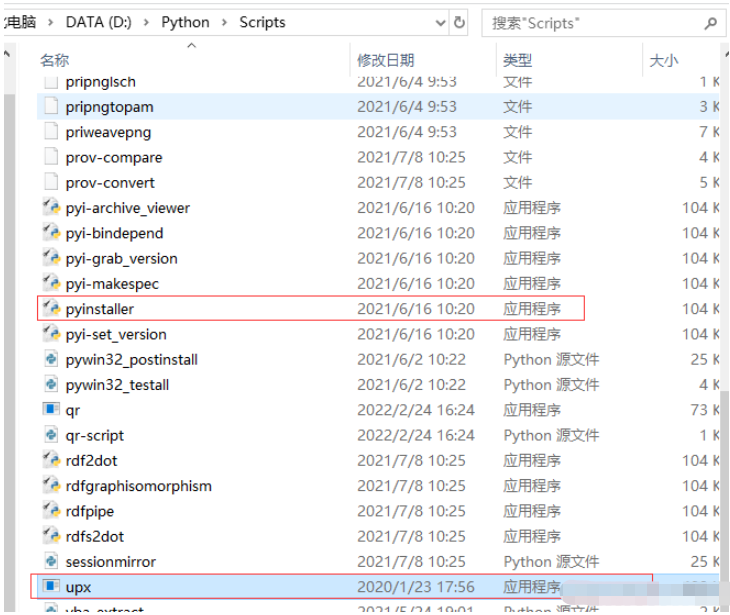Expand the chevron after DATA (D:)
This screenshot has width=730, height=615.
click(x=146, y=22)
